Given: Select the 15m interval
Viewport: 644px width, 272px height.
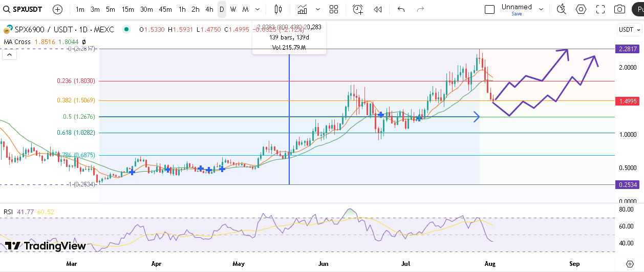Looking at the screenshot, I should (128, 9).
